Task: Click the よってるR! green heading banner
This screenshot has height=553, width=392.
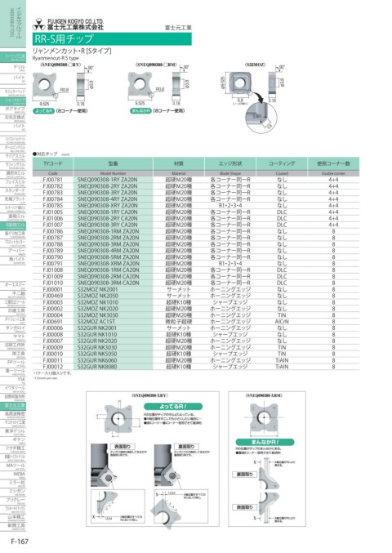Action: [173, 406]
